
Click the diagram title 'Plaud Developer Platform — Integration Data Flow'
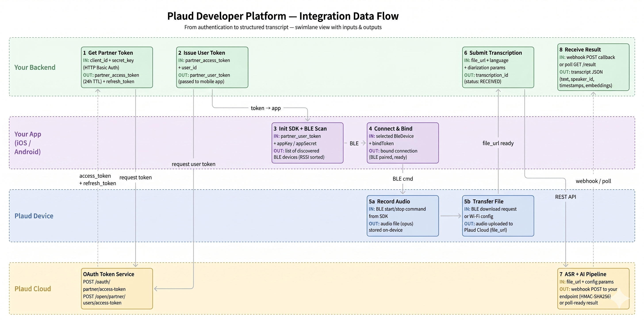[283, 16]
